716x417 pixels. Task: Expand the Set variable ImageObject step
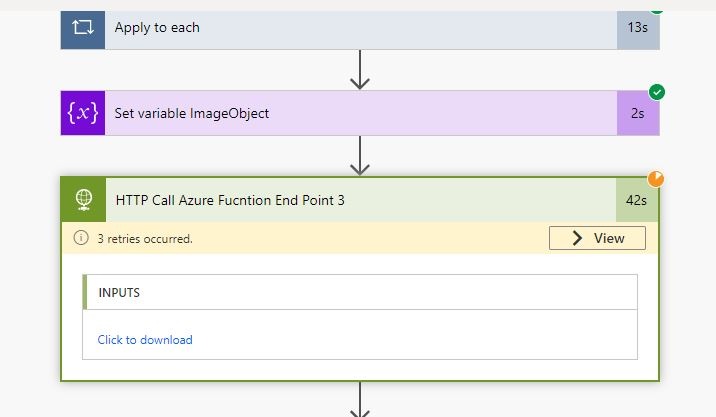(361, 113)
